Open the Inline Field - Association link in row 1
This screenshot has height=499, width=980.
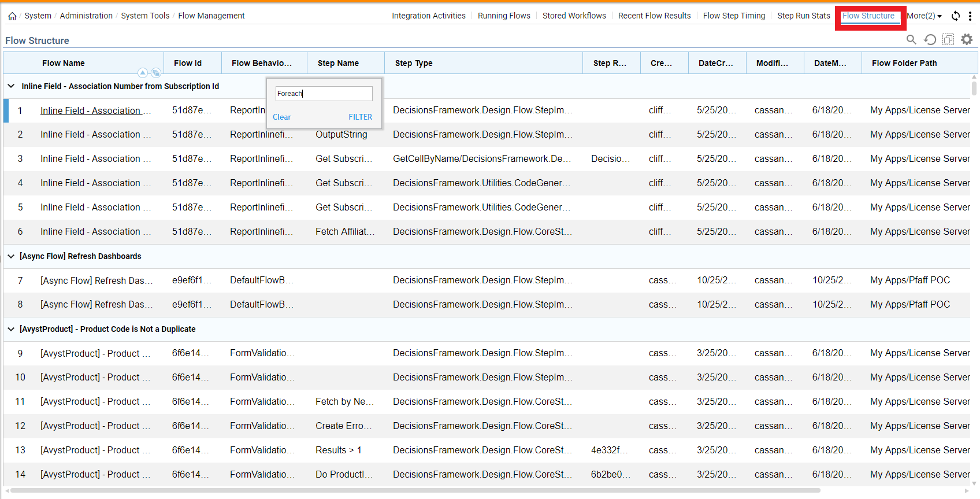pos(95,110)
